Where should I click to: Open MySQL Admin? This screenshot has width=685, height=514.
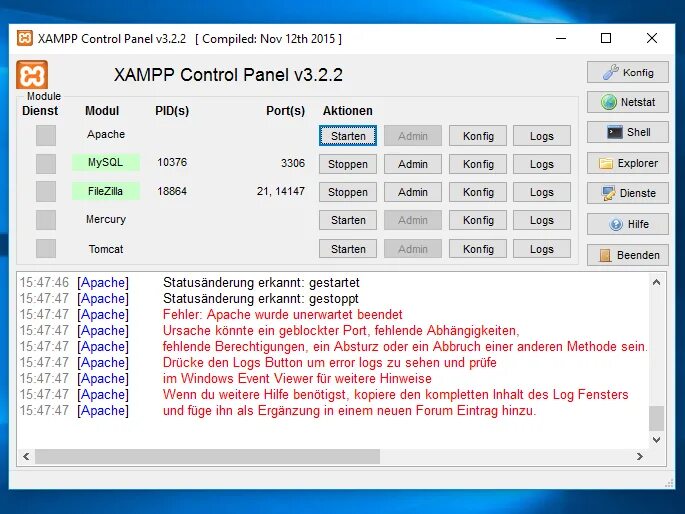pyautogui.click(x=413, y=164)
